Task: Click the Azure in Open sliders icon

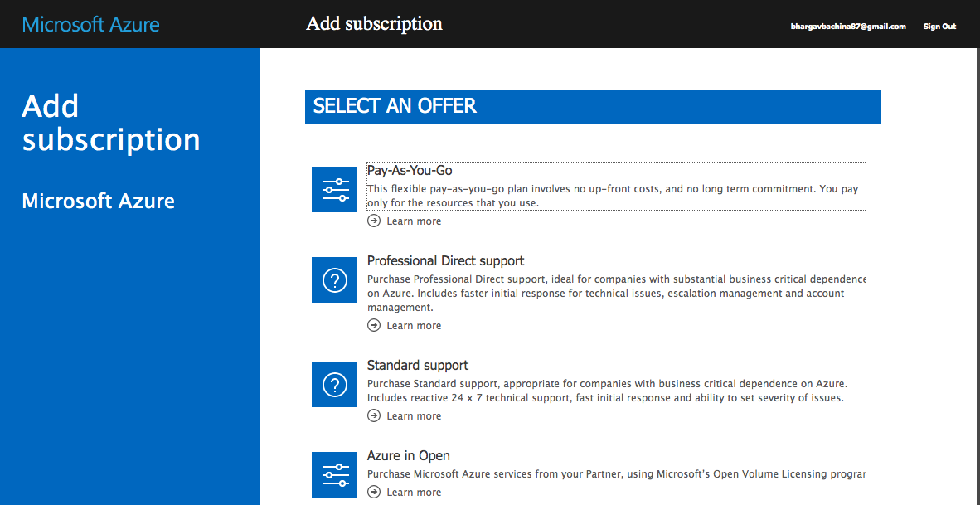Action: [x=334, y=474]
